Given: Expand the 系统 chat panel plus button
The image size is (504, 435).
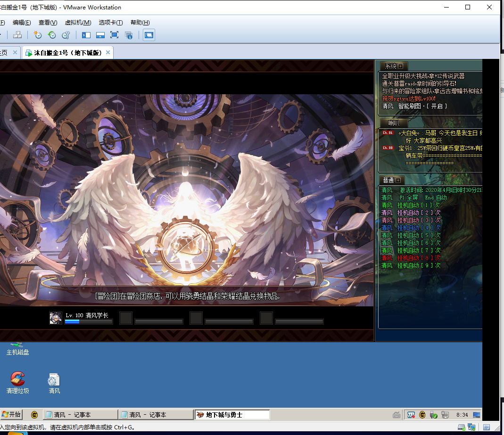Looking at the screenshot, I should click(x=401, y=66).
